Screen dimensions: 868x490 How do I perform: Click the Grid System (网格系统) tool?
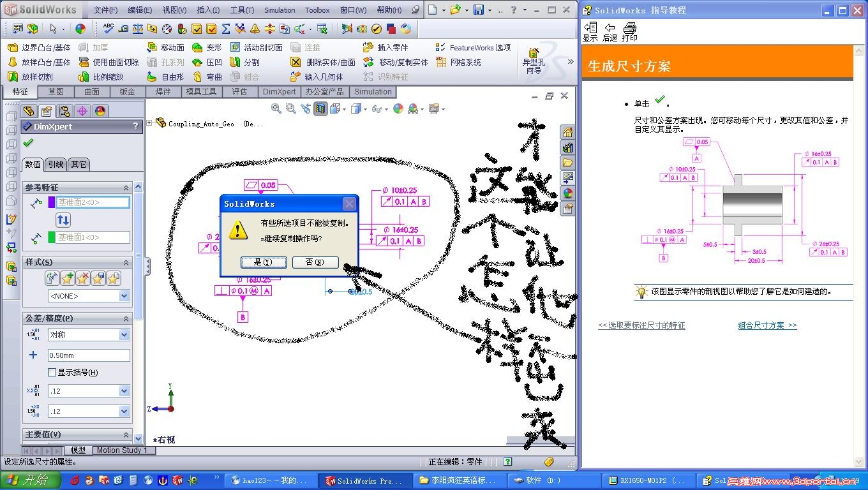click(x=458, y=62)
